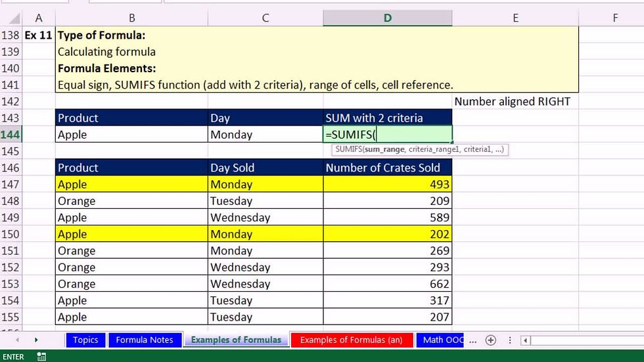Switch to the Topics sheet tab
The width and height of the screenshot is (644, 362).
pos(85,340)
